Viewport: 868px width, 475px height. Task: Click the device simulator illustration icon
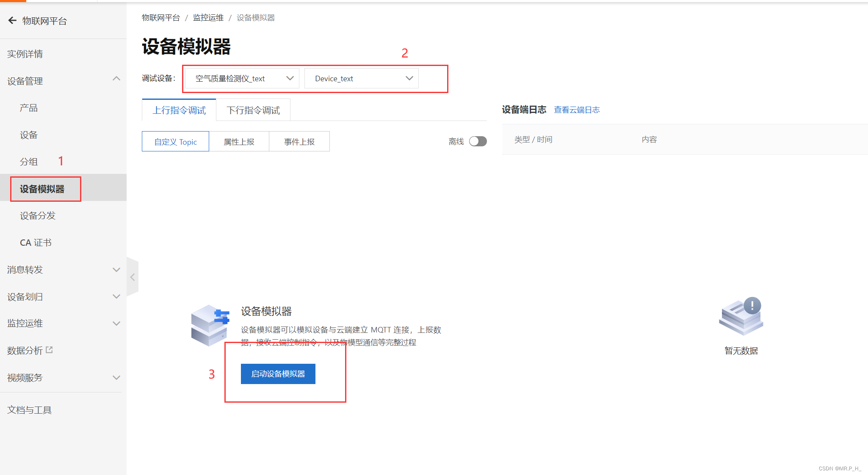point(210,325)
